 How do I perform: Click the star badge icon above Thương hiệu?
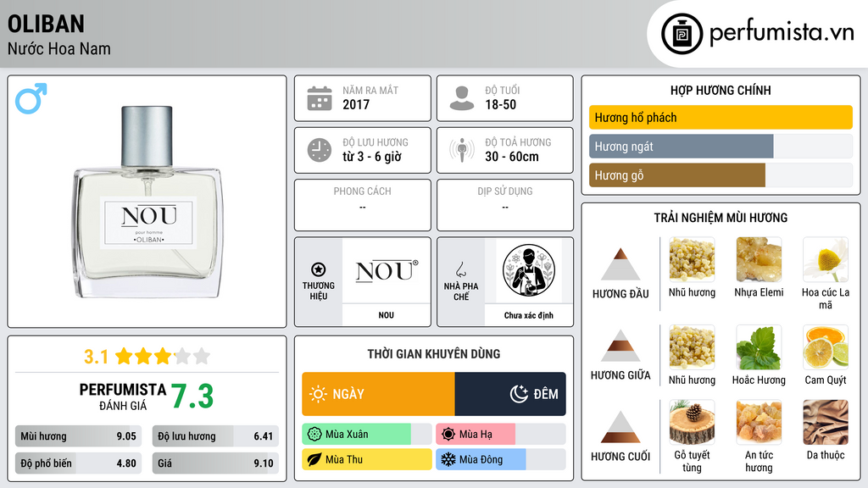click(319, 269)
